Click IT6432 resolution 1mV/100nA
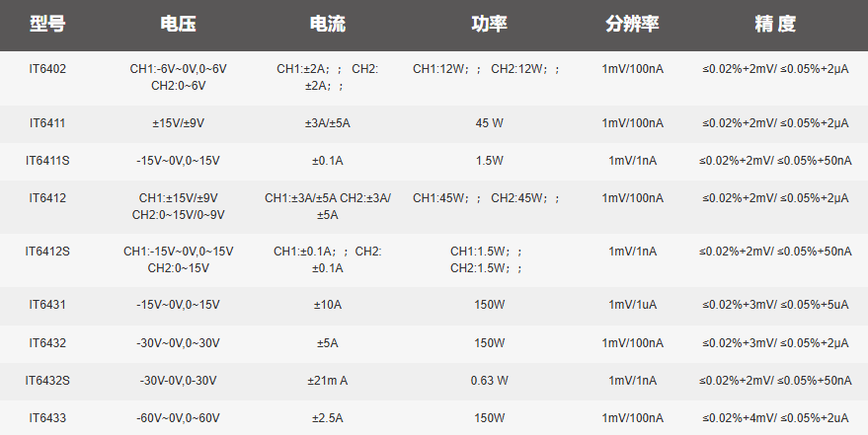The image size is (868, 435). pyautogui.click(x=632, y=343)
